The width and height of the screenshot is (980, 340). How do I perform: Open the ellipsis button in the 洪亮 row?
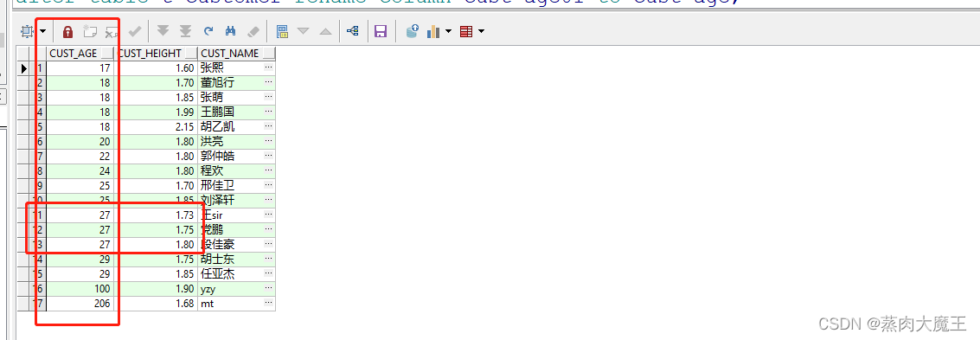[x=269, y=141]
